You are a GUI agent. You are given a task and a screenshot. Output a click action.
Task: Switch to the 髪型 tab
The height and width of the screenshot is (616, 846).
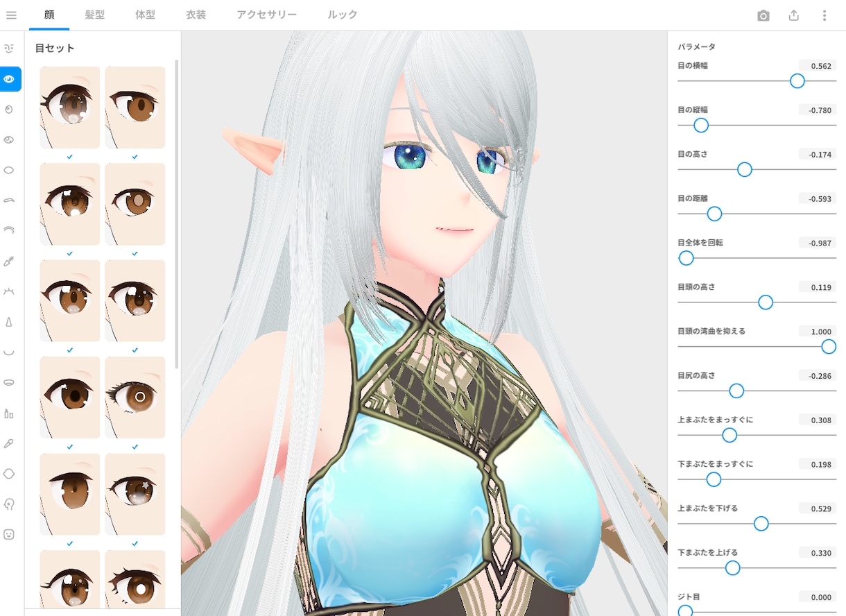(95, 15)
